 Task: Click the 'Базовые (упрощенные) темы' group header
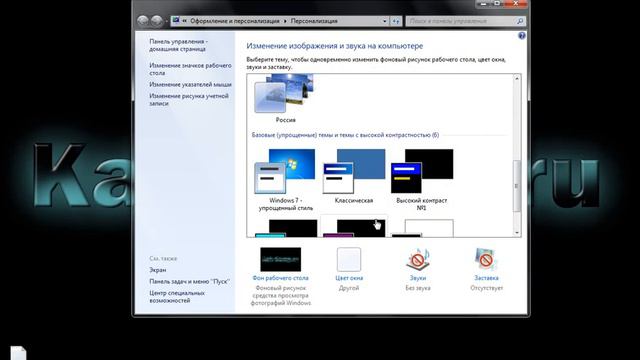coord(345,135)
